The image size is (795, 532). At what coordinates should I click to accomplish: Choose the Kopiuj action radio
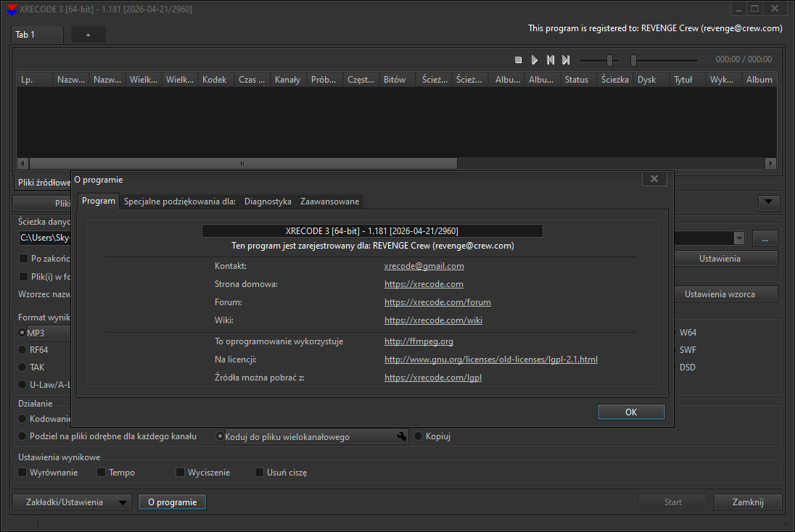[419, 436]
